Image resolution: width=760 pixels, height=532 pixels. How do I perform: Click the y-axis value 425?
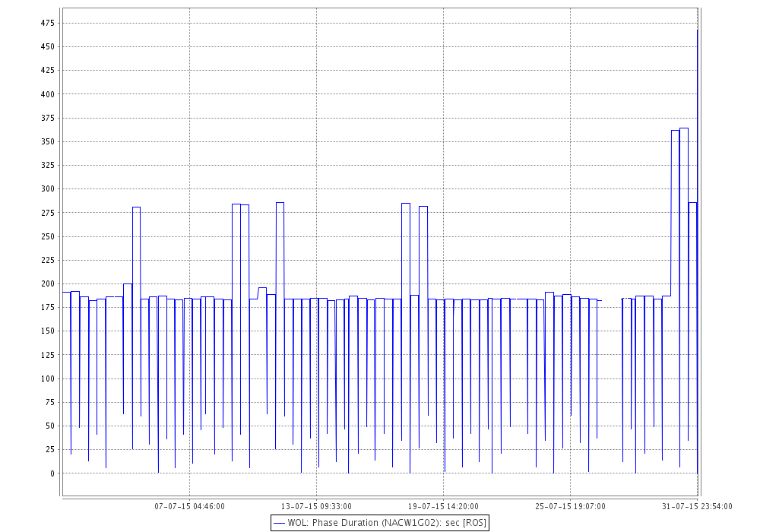(47, 70)
